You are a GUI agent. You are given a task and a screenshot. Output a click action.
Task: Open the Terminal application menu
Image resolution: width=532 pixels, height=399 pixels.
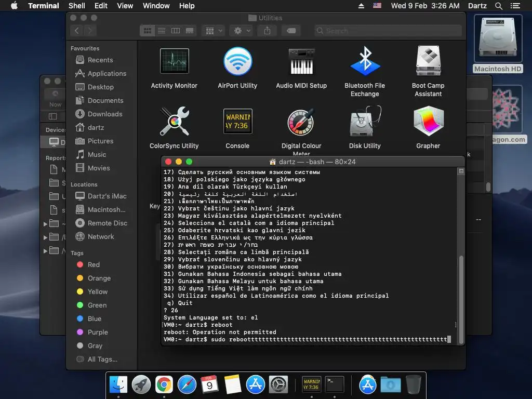44,6
